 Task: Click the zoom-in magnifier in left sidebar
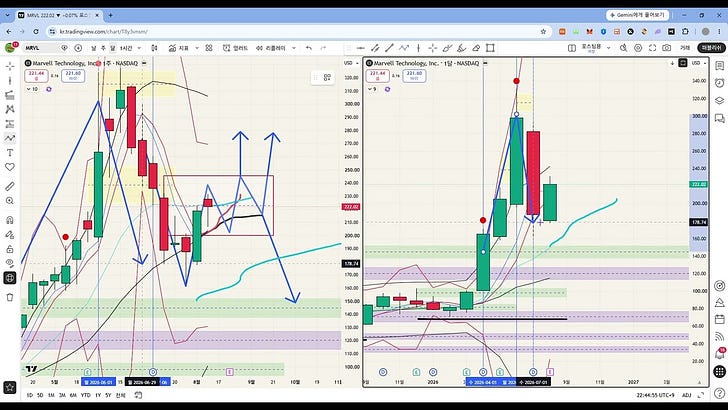(10, 201)
